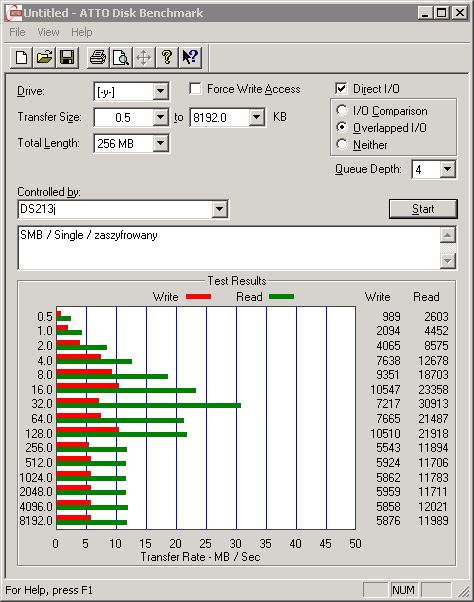Image resolution: width=474 pixels, height=602 pixels.
Task: Uncheck the Direct I/O checkbox
Action: (x=341, y=89)
